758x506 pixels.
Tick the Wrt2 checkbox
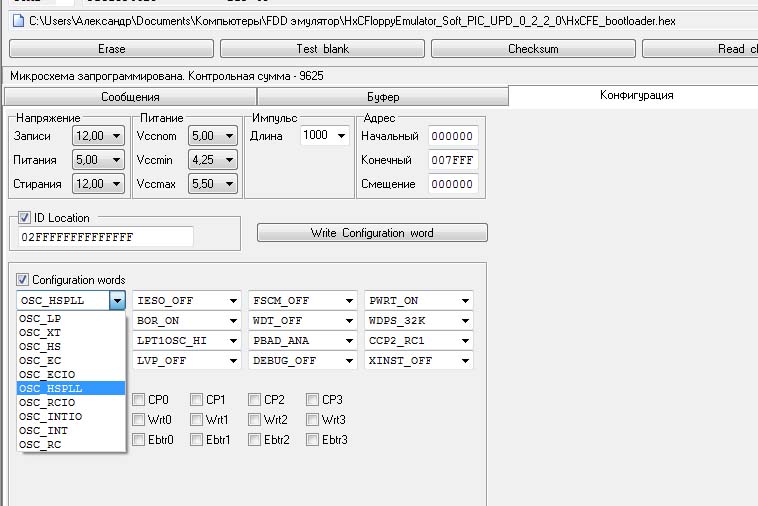pos(255,420)
